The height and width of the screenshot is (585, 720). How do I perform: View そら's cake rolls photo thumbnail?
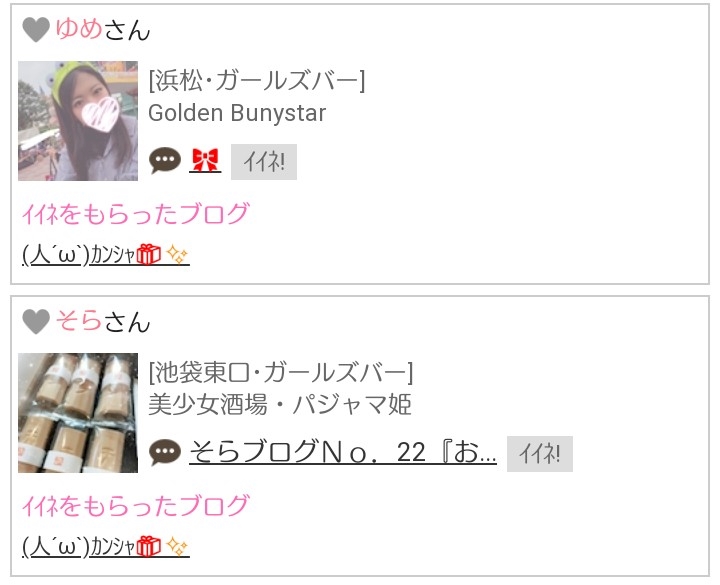click(78, 413)
